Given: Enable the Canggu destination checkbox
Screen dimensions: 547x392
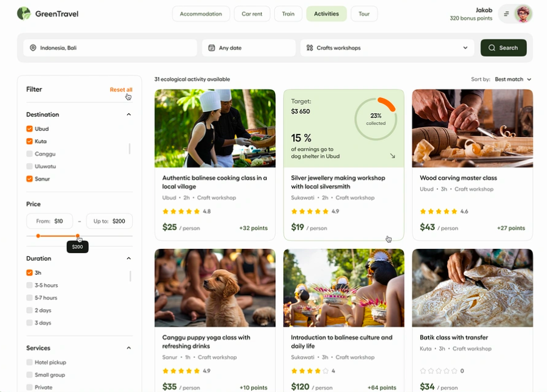Looking at the screenshot, I should (29, 154).
